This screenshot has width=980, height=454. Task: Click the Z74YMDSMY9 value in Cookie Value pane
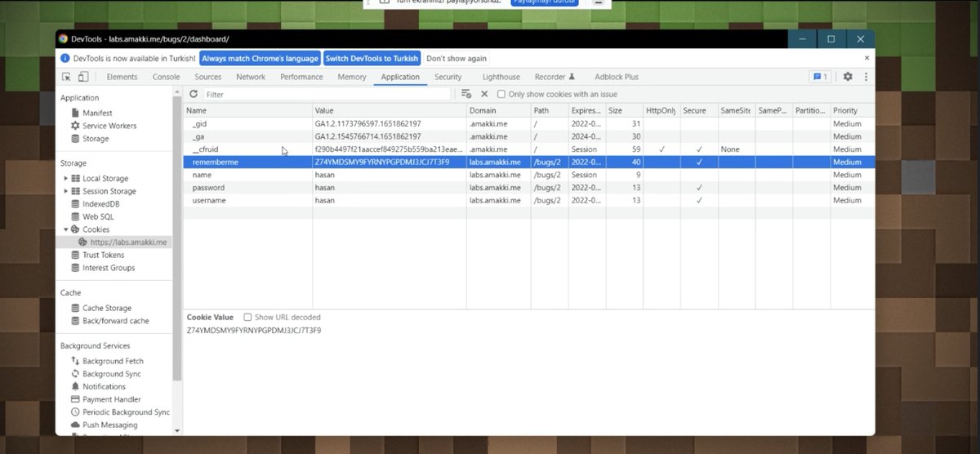[x=254, y=330]
